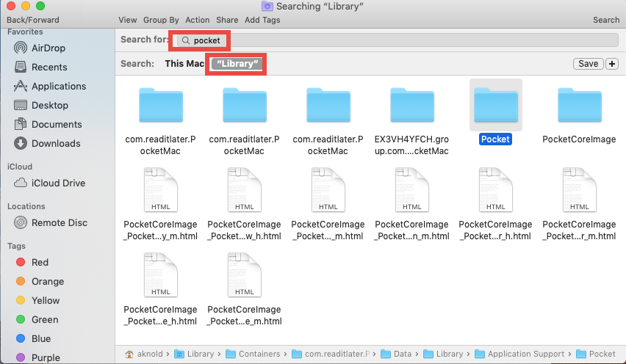
Task: Click Library segment right after aknold
Action: click(194, 354)
